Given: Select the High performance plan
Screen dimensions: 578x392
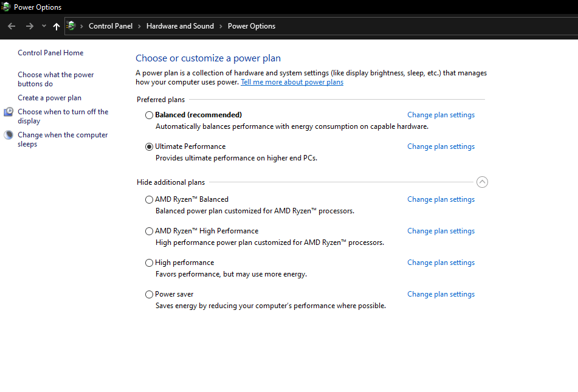Looking at the screenshot, I should click(x=149, y=263).
